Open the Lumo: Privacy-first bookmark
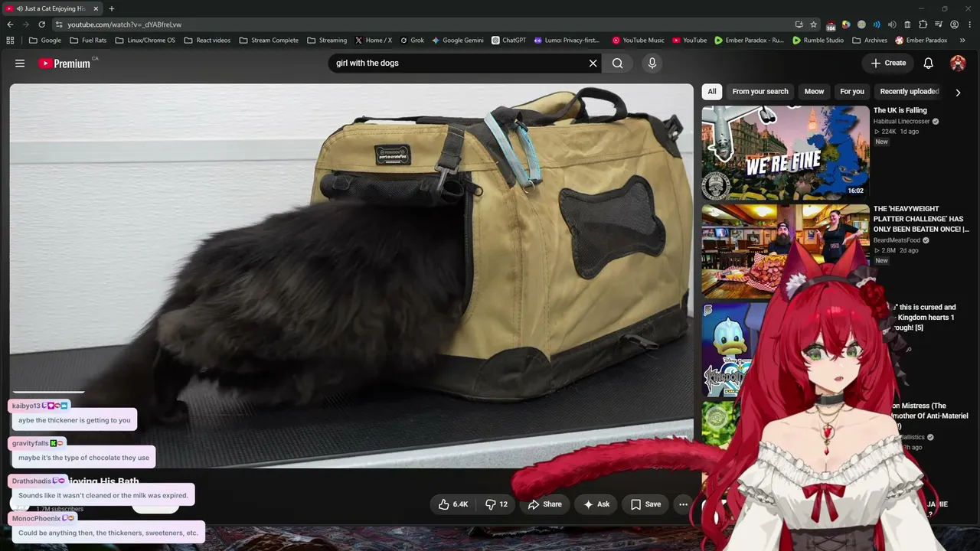 click(567, 41)
